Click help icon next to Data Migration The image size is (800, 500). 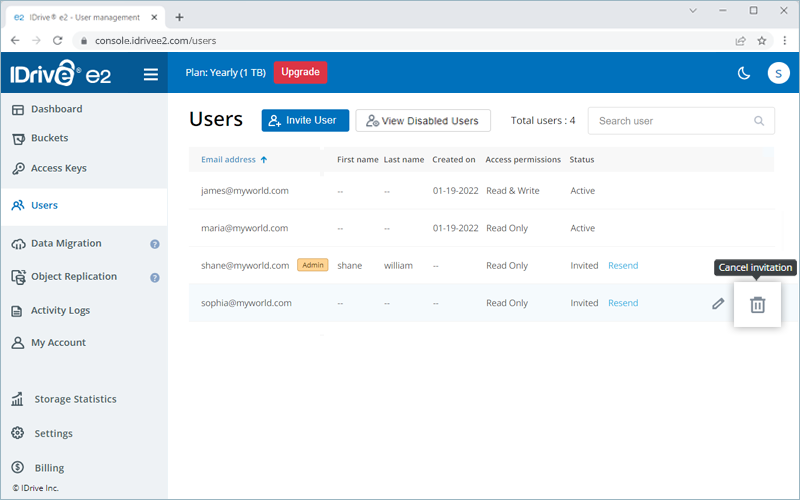pos(155,244)
